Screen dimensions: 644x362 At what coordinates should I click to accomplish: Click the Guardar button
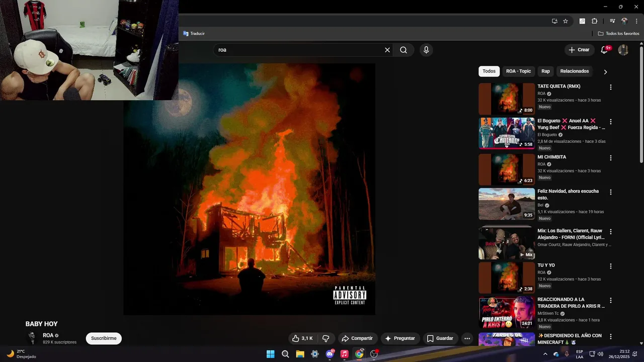pyautogui.click(x=440, y=338)
